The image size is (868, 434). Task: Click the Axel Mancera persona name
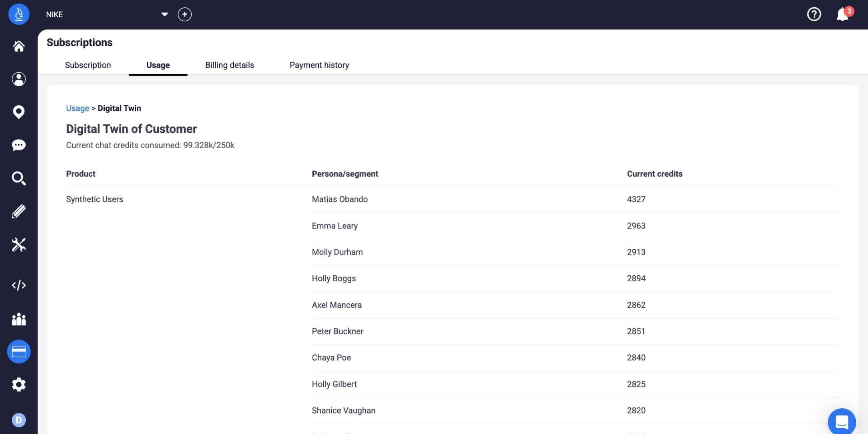point(337,305)
